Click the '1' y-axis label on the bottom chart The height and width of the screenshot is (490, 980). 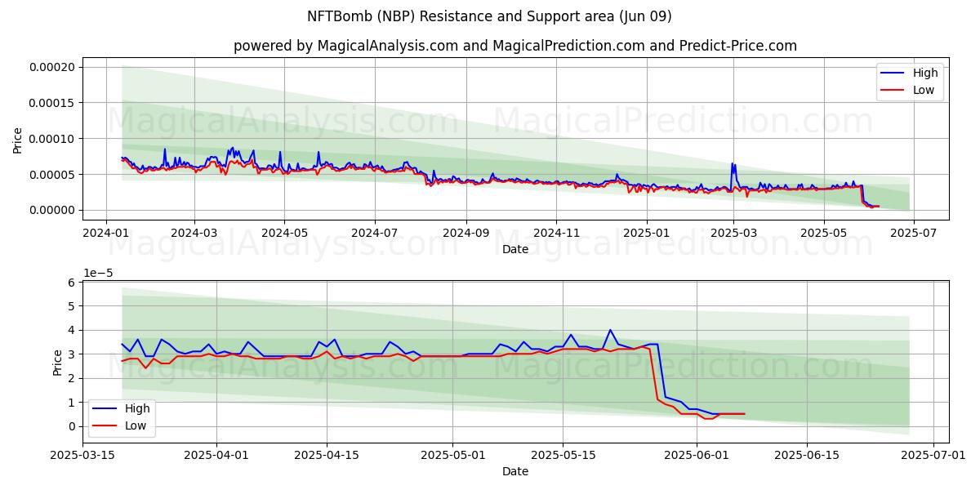coord(72,403)
